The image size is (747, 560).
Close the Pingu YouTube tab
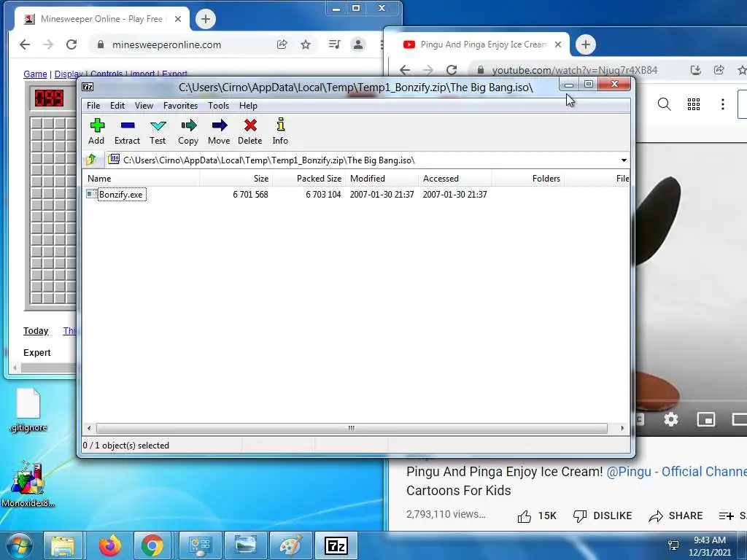click(558, 44)
